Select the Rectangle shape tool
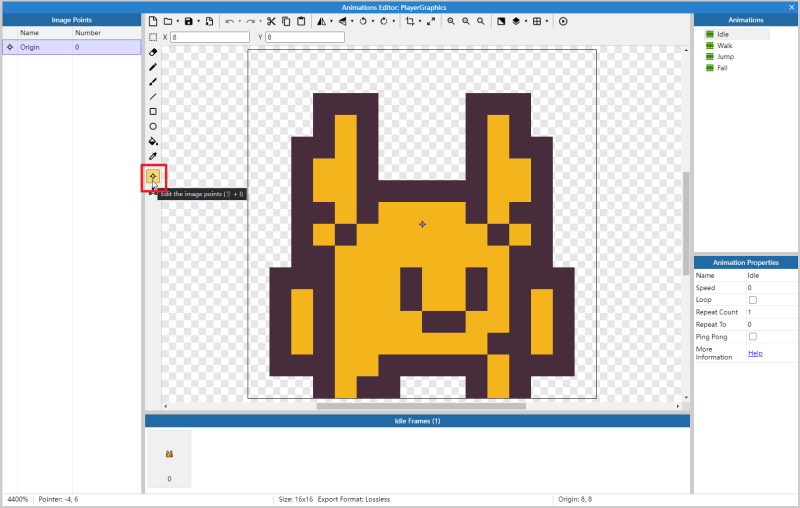Image resolution: width=800 pixels, height=508 pixels. click(153, 112)
